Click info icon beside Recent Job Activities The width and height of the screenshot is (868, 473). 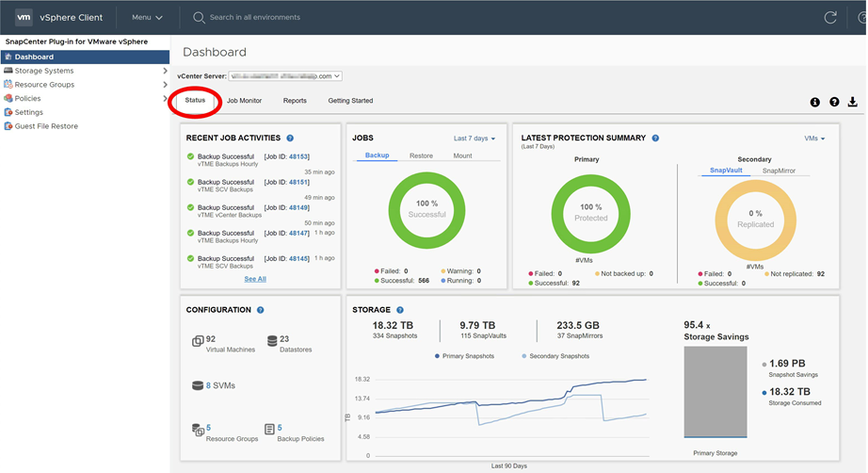(x=290, y=139)
